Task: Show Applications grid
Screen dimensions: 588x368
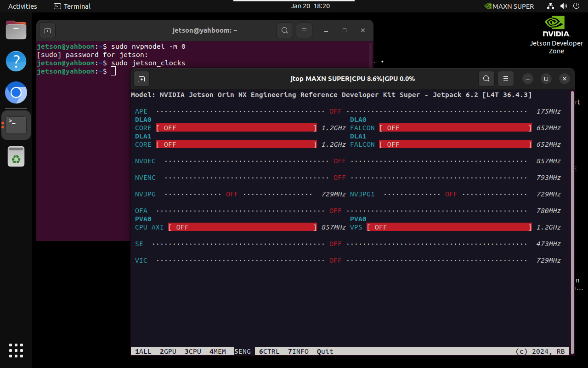Action: tap(16, 351)
